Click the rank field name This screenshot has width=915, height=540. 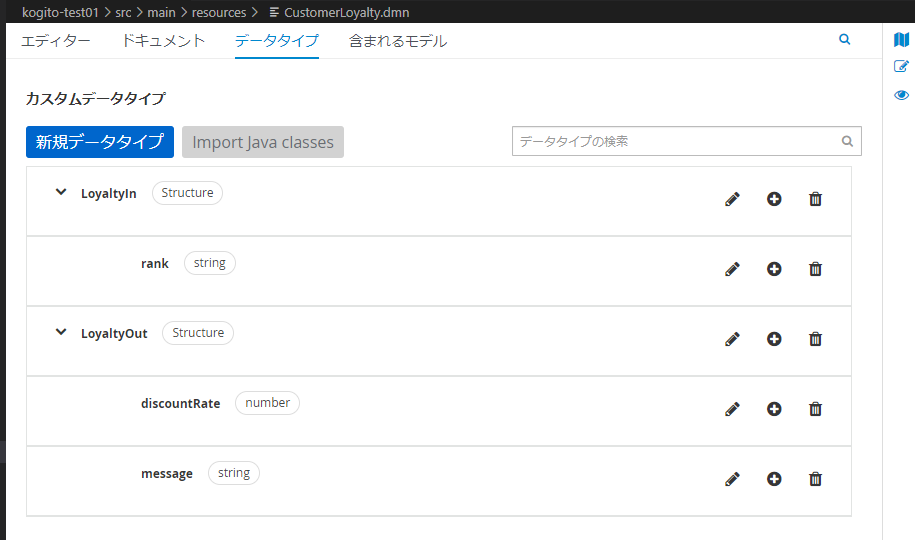coord(155,264)
